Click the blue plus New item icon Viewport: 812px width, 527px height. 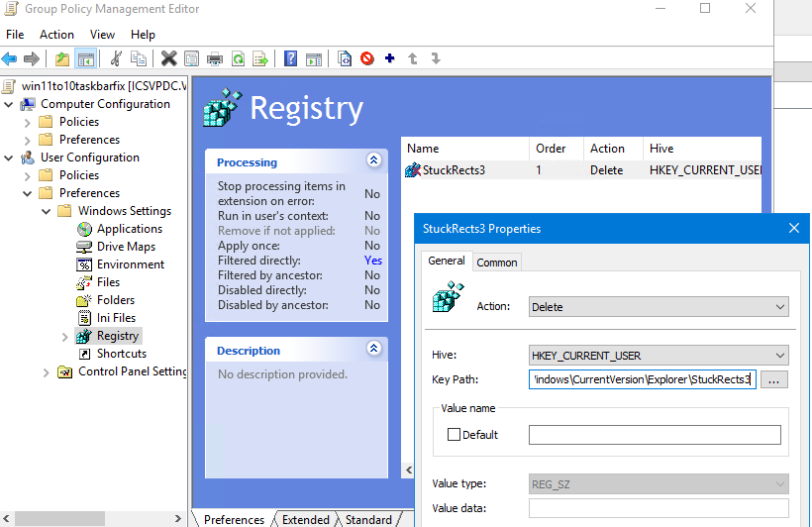pyautogui.click(x=390, y=58)
